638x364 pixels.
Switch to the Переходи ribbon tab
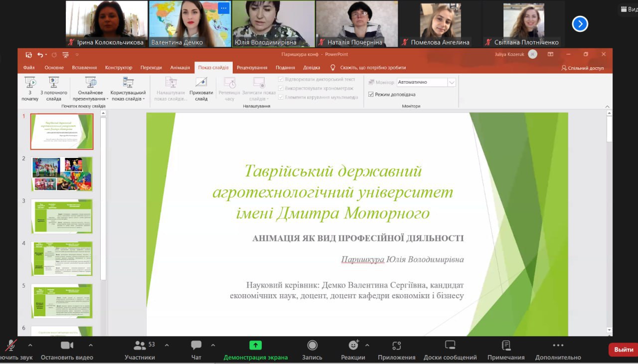click(x=151, y=68)
